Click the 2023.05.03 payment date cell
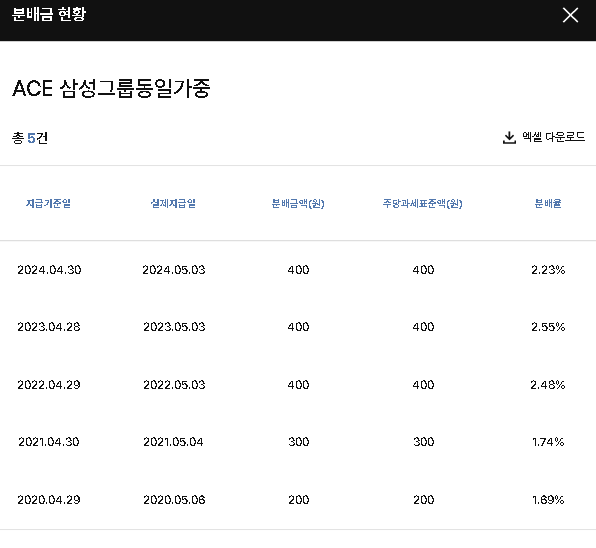 click(174, 327)
